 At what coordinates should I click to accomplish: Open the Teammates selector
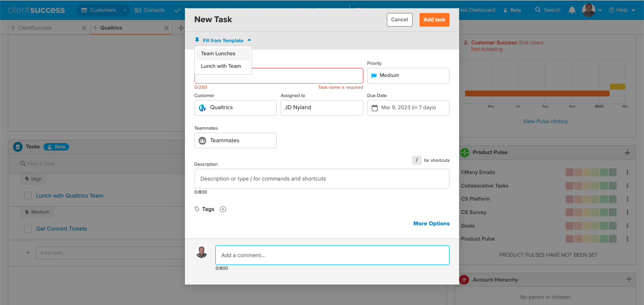[235, 141]
